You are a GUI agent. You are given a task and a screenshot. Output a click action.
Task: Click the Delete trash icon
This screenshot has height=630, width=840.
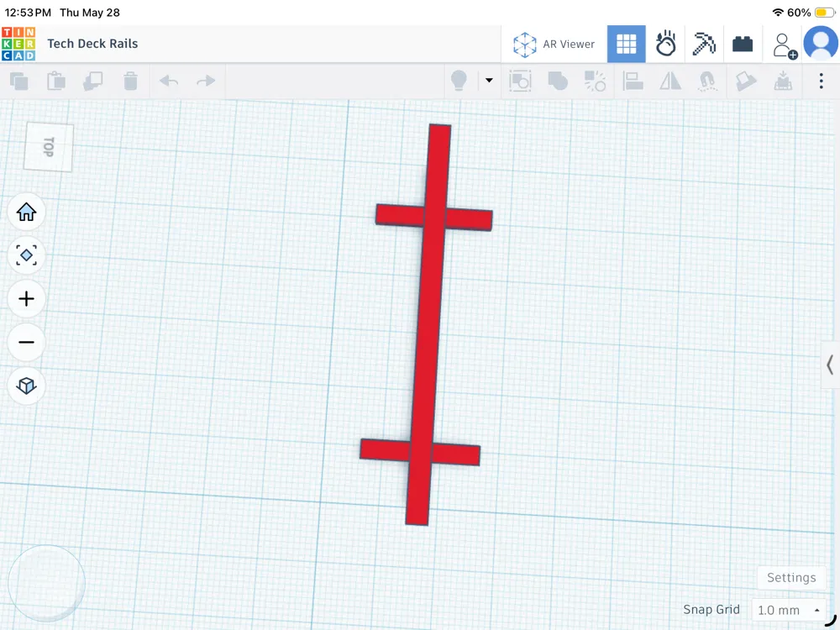point(130,81)
